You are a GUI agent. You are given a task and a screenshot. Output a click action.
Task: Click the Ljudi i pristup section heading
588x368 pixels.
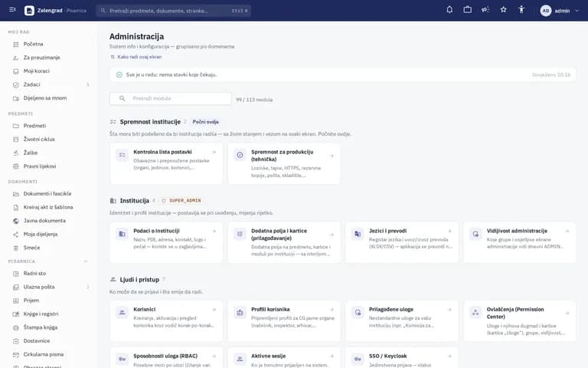click(x=139, y=279)
